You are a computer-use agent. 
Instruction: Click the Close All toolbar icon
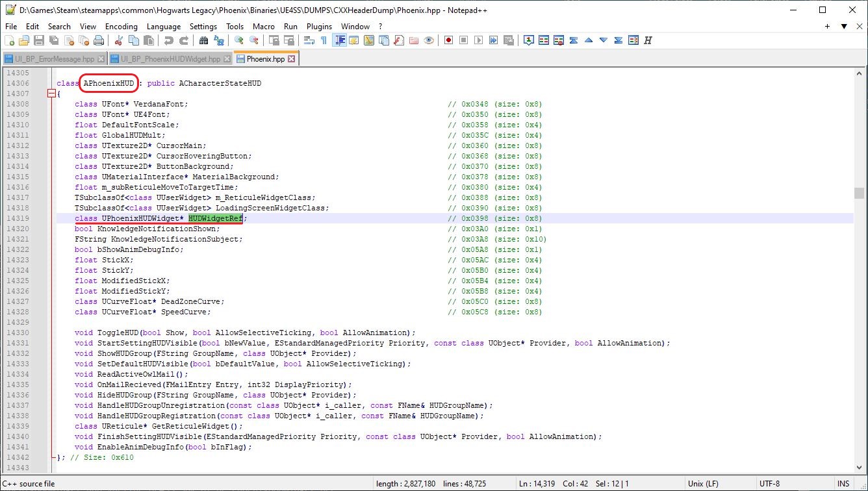(84, 40)
